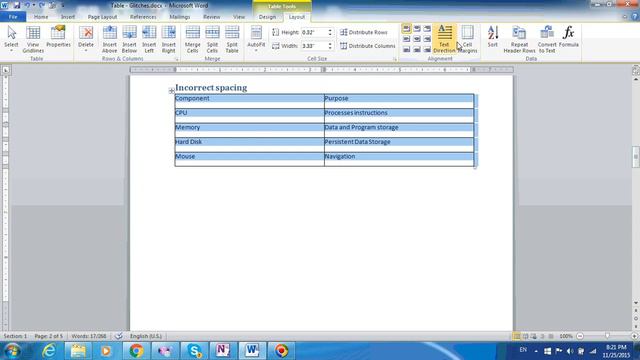Screen dimensions: 640x360
Task: Select Align Center alignment
Action: tap(417, 39)
